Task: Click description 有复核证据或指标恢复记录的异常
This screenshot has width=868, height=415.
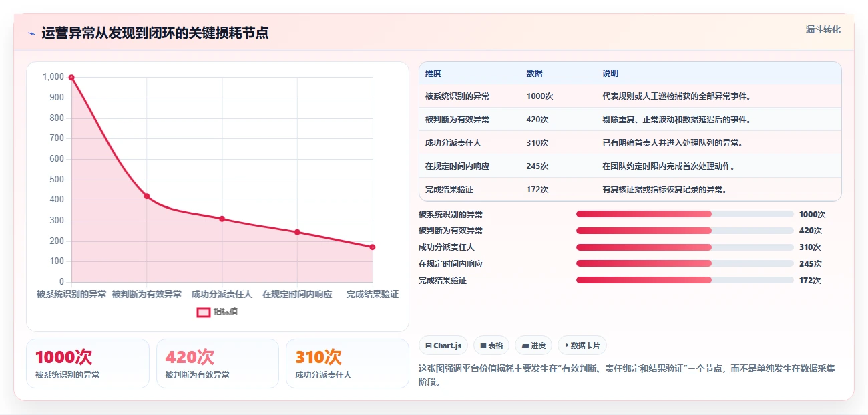Action: 665,190
